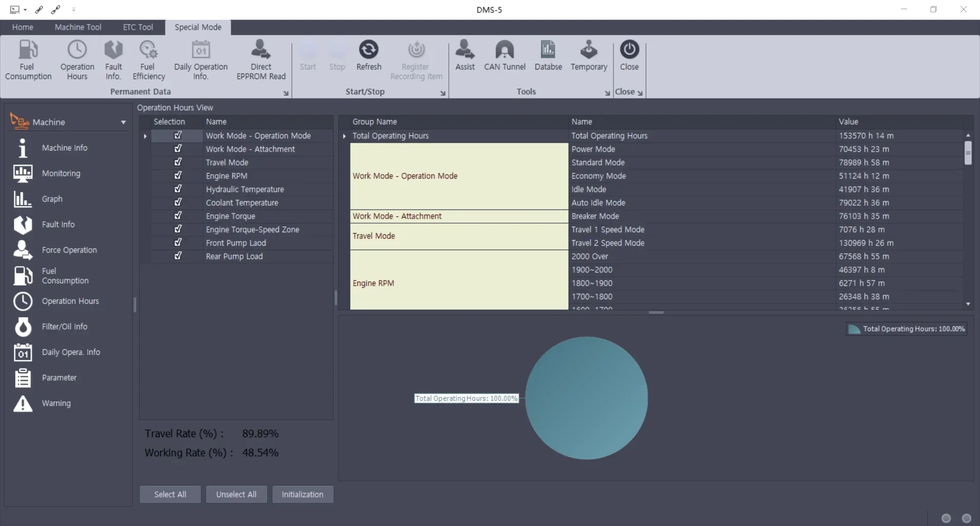Click the Initialization button

pos(303,494)
